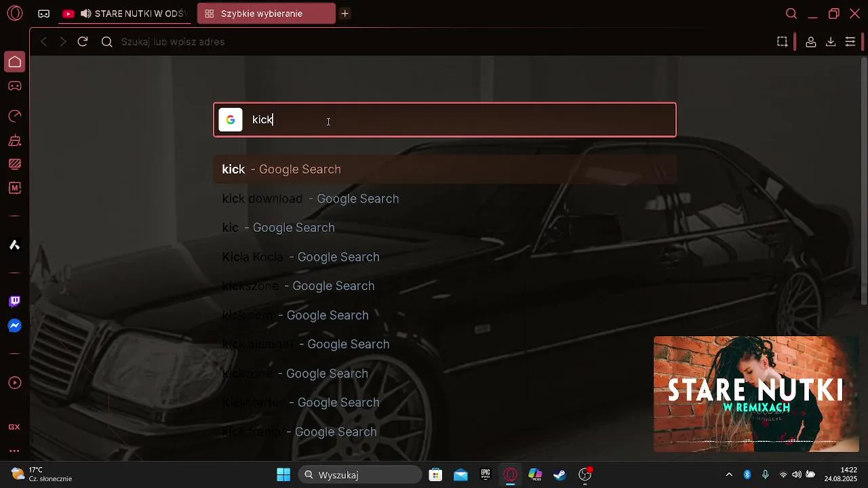Open GX Mods 'M' icon in sidebar
The height and width of the screenshot is (488, 868).
click(x=14, y=188)
